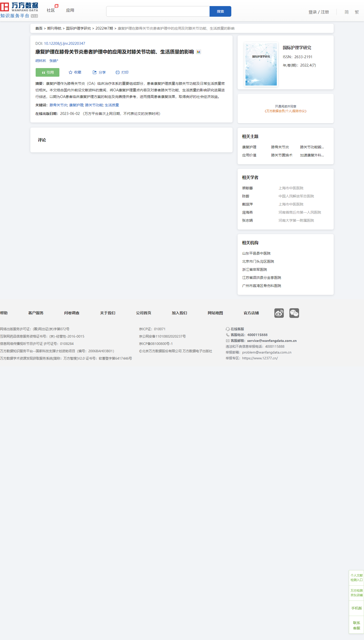Open scholar 陈蔚
This screenshot has width=364, height=640.
246,196
